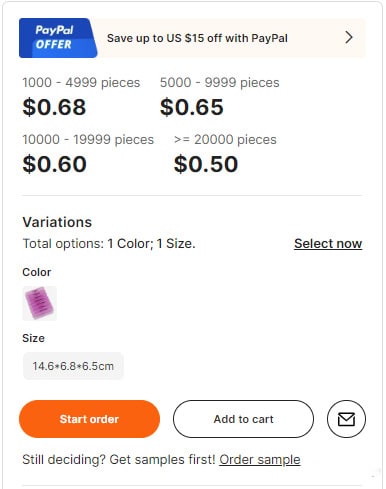This screenshot has height=489, width=386.
Task: Click the $0.60 price
Action: coord(54,164)
